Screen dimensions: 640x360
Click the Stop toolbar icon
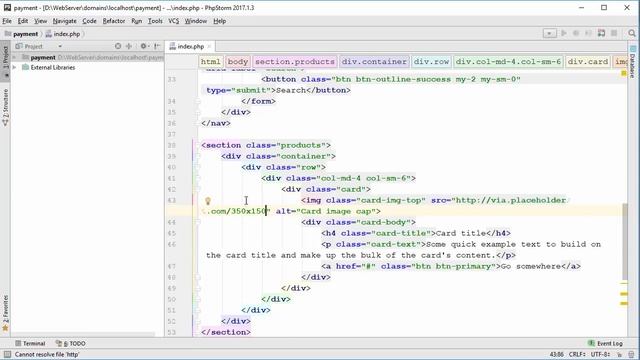[614, 33]
